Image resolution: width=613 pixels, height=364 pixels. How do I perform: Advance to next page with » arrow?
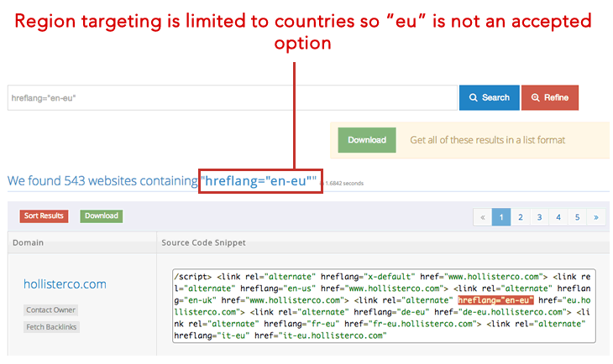click(596, 217)
